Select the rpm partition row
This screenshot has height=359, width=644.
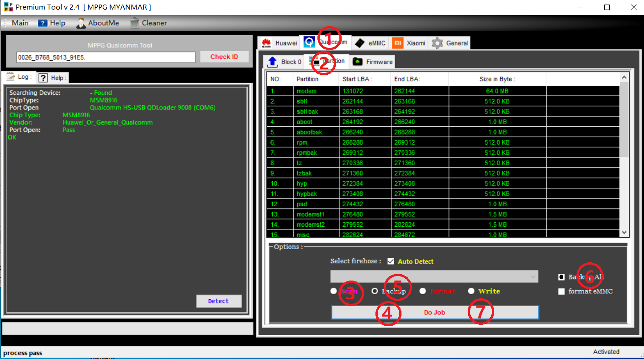(443, 142)
